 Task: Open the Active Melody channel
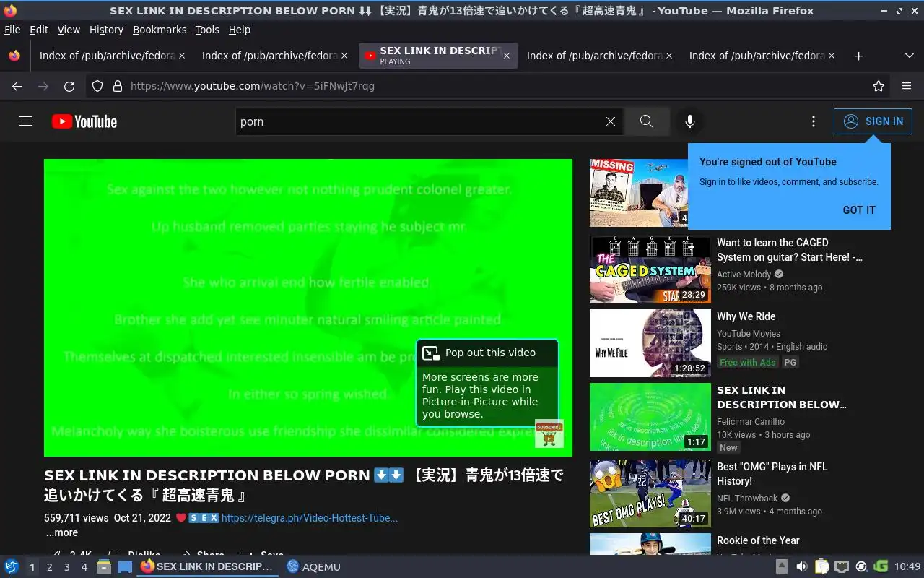coord(744,275)
